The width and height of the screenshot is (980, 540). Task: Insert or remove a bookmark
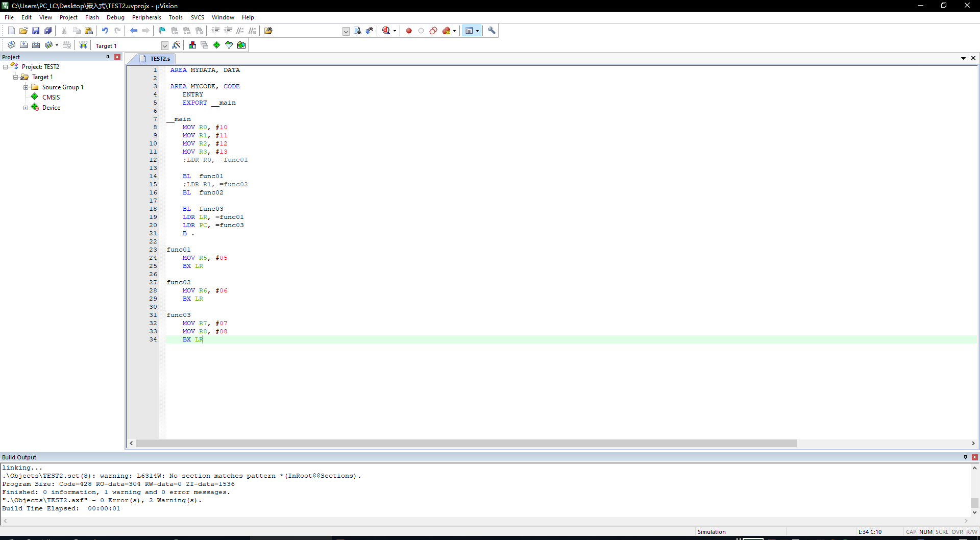(x=162, y=31)
